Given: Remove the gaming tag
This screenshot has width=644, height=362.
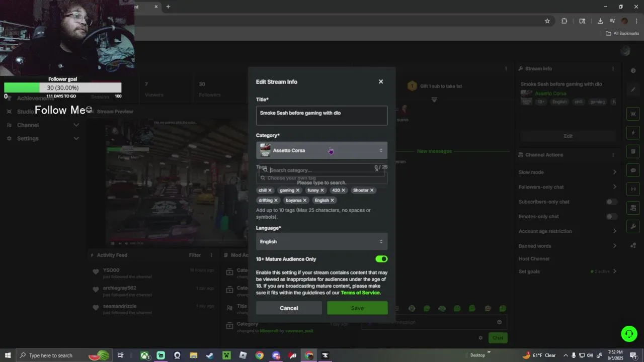Looking at the screenshot, I should click(297, 190).
